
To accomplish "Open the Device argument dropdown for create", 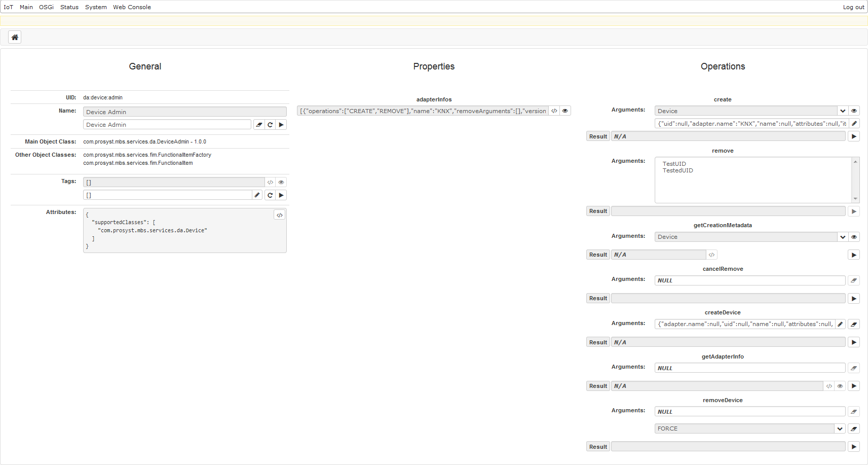I will (843, 111).
